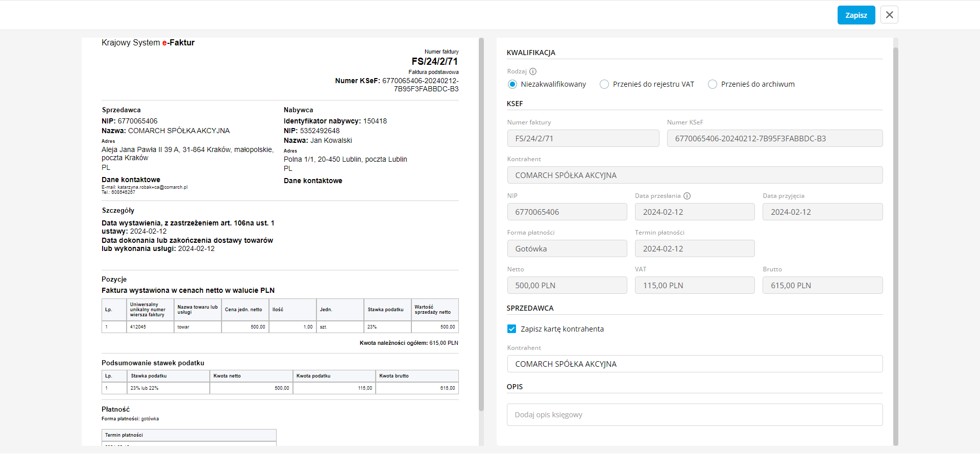Image resolution: width=980 pixels, height=454 pixels.
Task: Click info icon next to Rodzaj
Action: click(533, 71)
